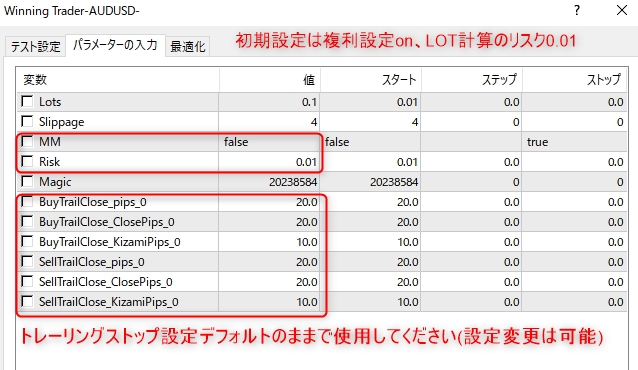The width and height of the screenshot is (638, 370).
Task: Click the Slippage variable name
Action: [x=61, y=122]
